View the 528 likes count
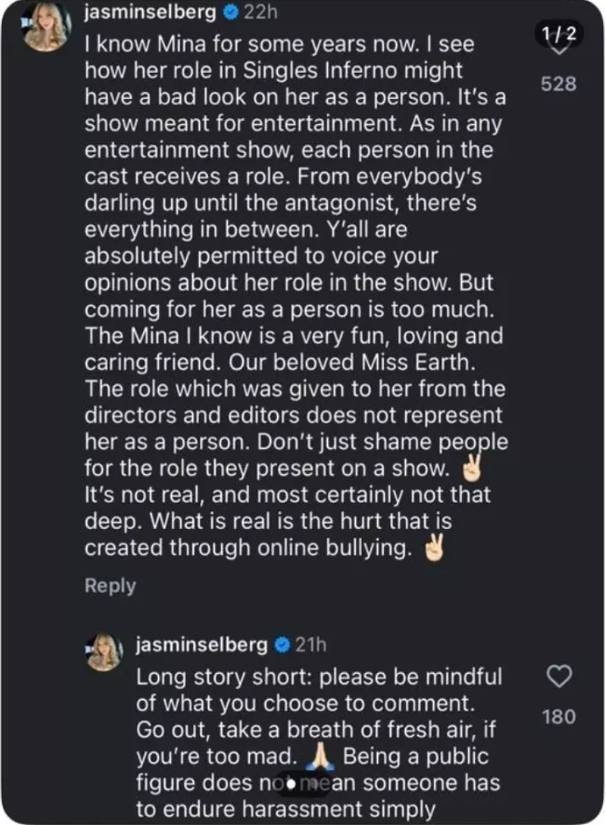 click(558, 85)
